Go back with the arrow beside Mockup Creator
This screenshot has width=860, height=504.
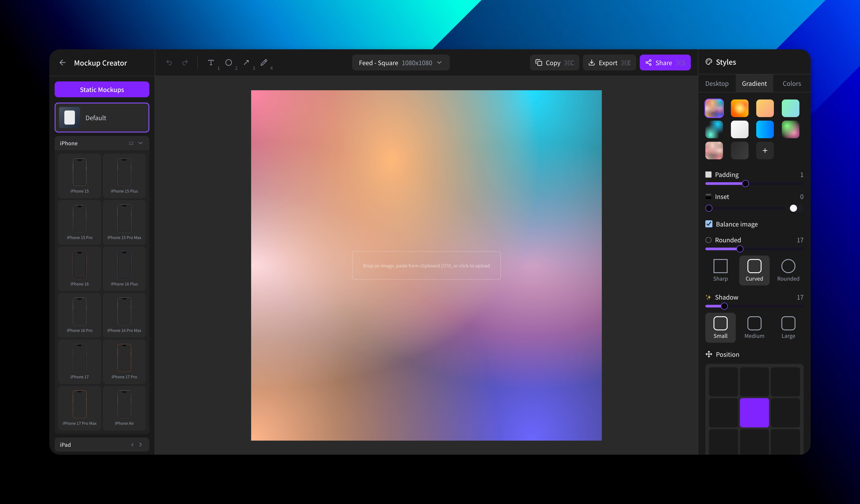[x=63, y=63]
